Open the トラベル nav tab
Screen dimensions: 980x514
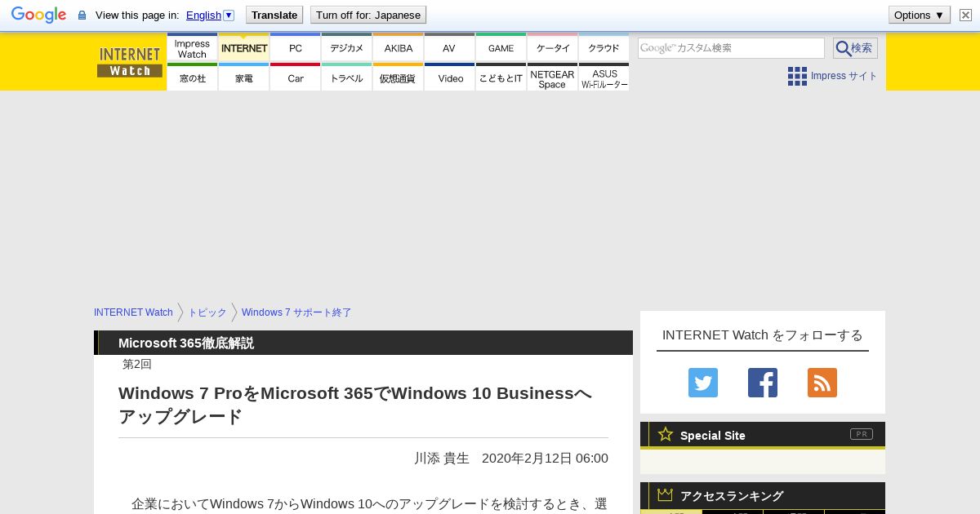pyautogui.click(x=347, y=78)
